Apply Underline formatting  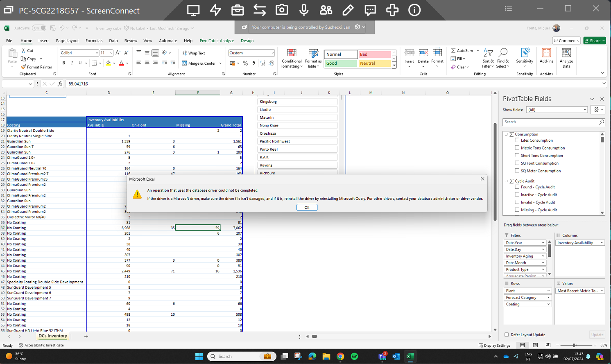tap(80, 63)
